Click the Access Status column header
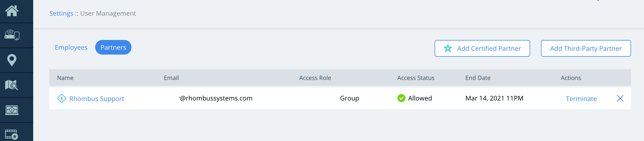Viewport: 644px width, 141px height. point(416,78)
